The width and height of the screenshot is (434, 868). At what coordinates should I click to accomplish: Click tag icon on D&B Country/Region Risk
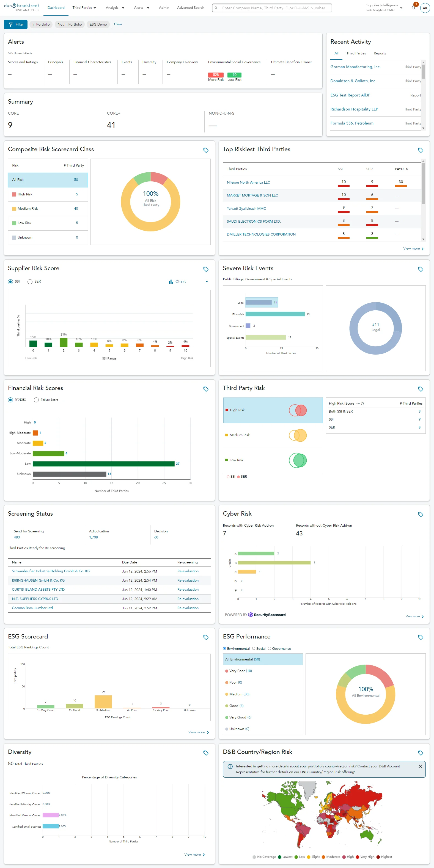pos(421,753)
